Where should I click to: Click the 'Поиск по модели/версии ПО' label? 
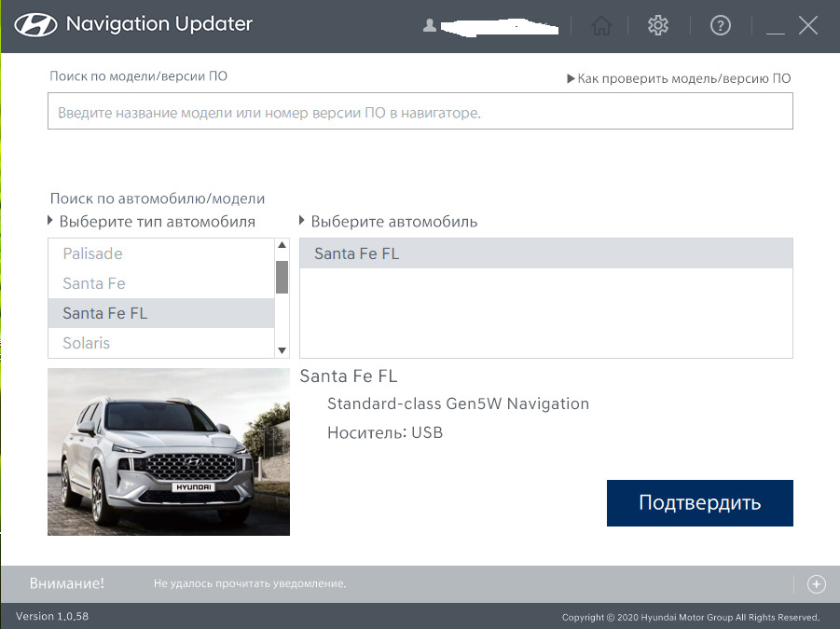tap(138, 76)
